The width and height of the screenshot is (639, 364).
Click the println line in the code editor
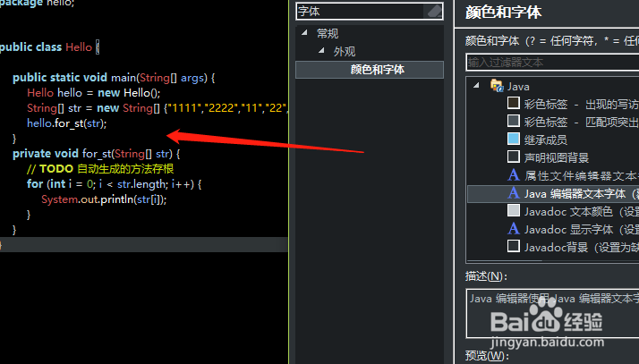pyautogui.click(x=104, y=199)
